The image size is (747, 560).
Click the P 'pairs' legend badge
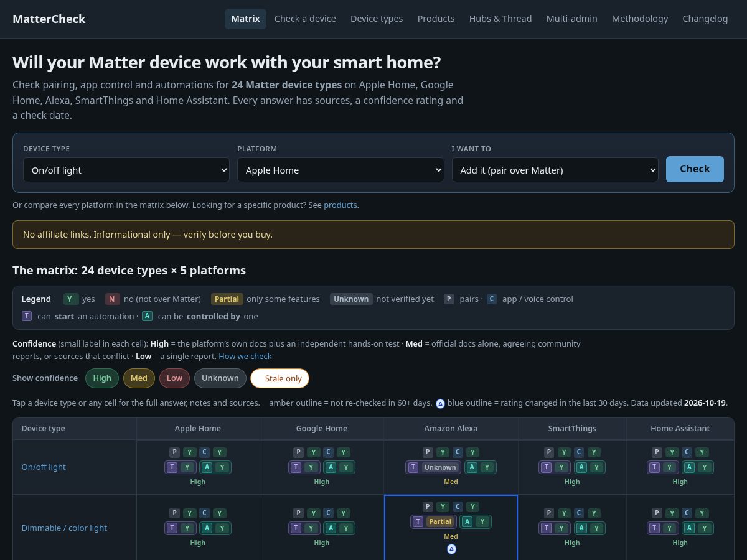(449, 299)
